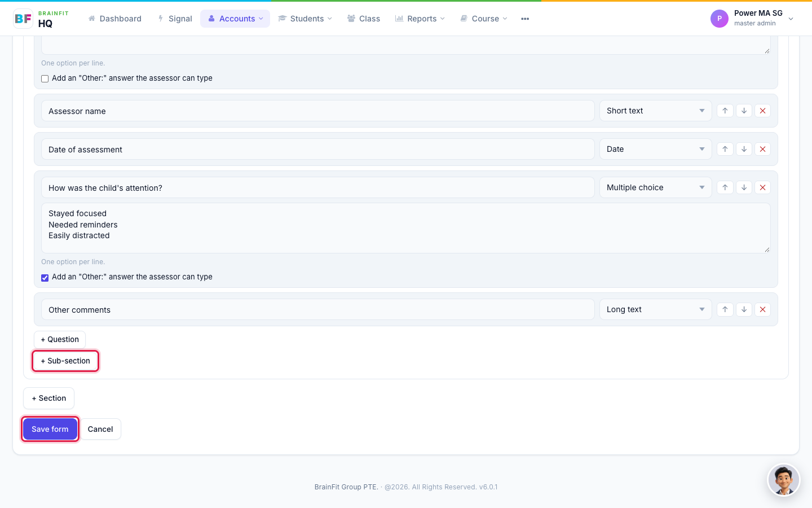Screen dimensions: 812x508
Task: Delete the child's attention question
Action: (762, 187)
